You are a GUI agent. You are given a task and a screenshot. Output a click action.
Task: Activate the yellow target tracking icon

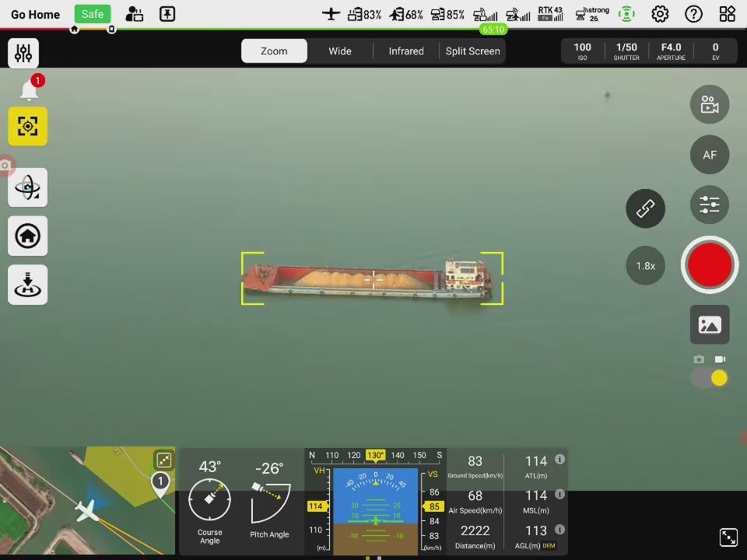28,127
